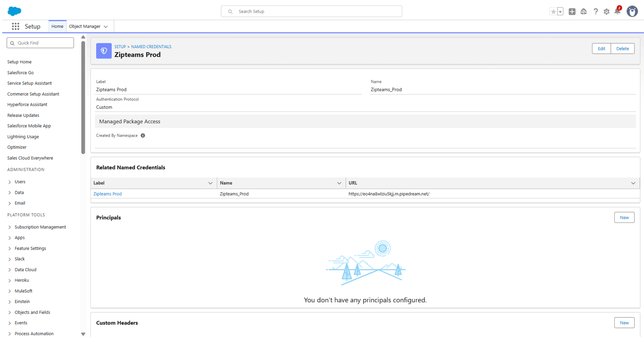Open the notifications bell

coord(617,11)
